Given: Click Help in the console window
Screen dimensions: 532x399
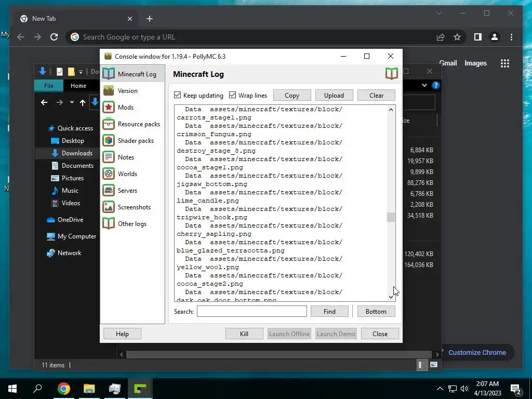Looking at the screenshot, I should tap(122, 334).
